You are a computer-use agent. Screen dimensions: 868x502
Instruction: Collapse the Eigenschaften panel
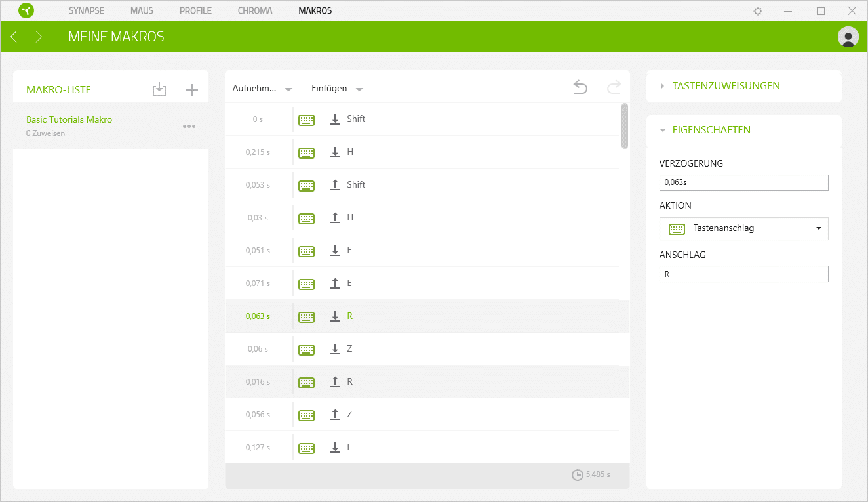711,130
